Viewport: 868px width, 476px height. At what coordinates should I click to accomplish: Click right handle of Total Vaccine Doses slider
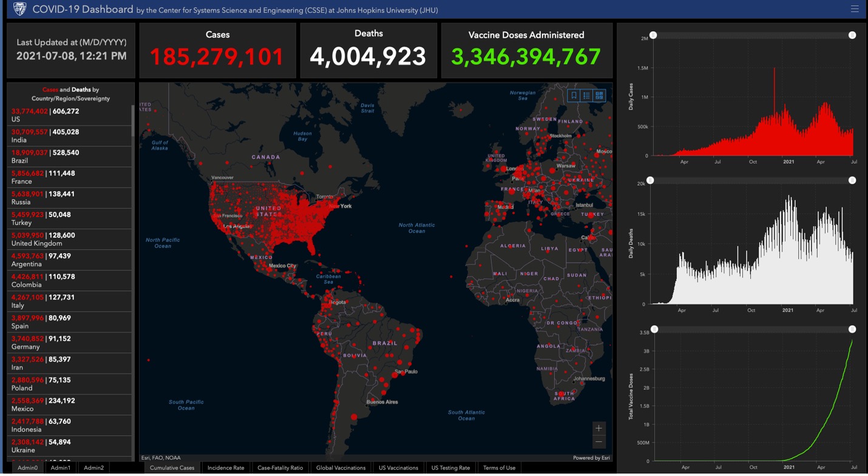[x=852, y=329]
